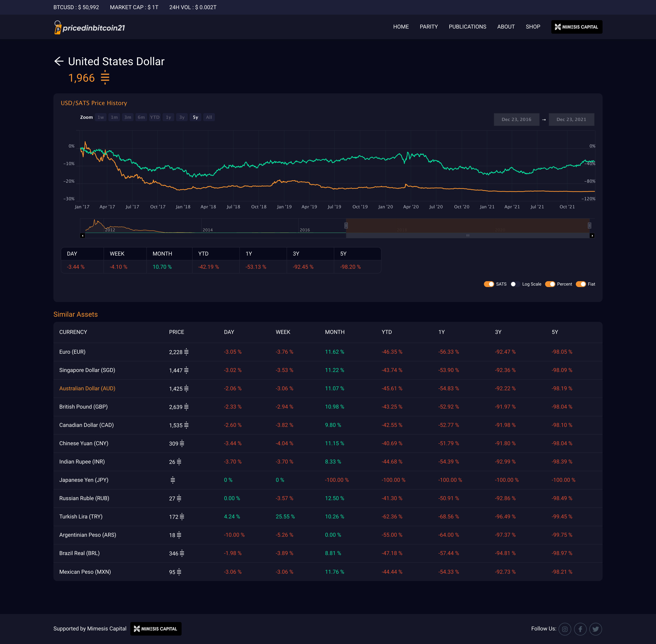Open the British Pound (GBP) row

click(x=328, y=407)
